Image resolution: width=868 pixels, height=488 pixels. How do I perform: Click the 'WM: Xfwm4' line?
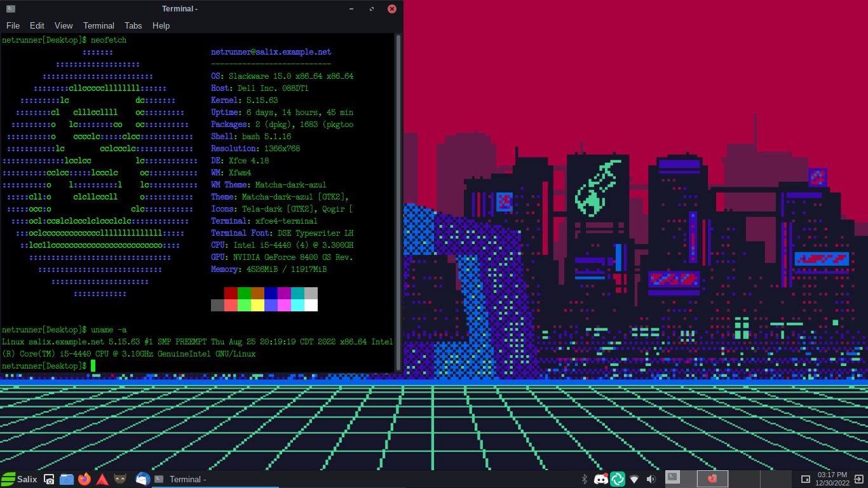(x=231, y=173)
